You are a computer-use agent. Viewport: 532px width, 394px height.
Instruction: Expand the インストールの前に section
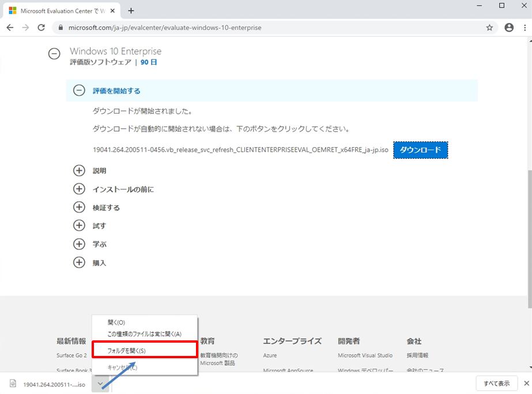[79, 189]
